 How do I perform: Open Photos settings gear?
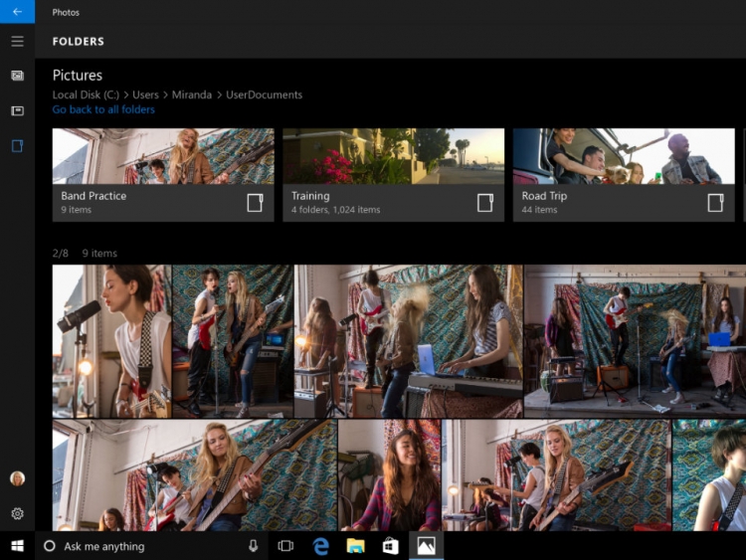pyautogui.click(x=17, y=513)
